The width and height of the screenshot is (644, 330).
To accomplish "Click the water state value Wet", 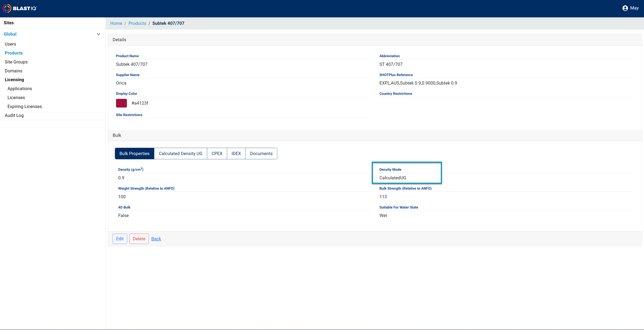I will (383, 215).
